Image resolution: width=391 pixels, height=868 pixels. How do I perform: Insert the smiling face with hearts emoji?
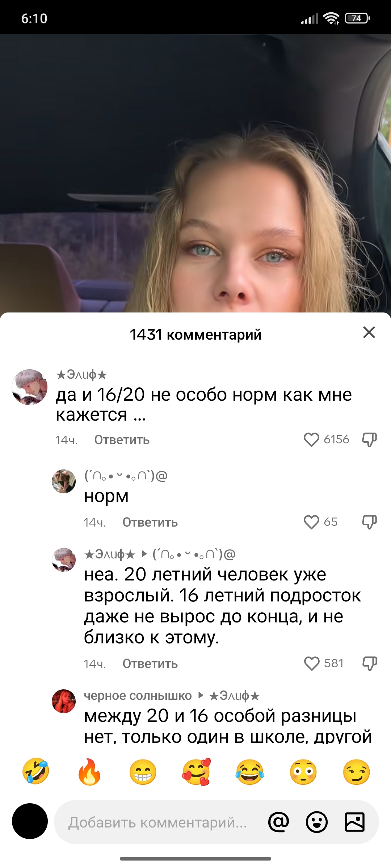tap(196, 771)
